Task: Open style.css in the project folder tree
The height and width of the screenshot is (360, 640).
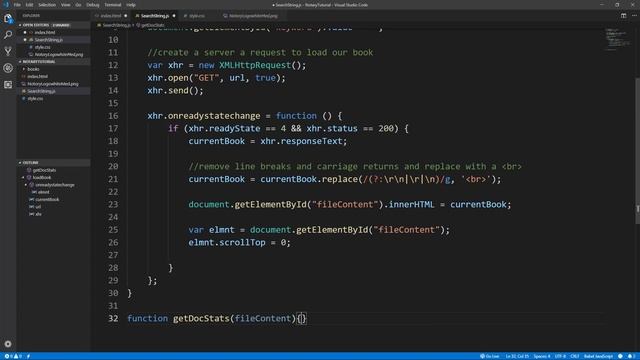Action: tap(35, 98)
